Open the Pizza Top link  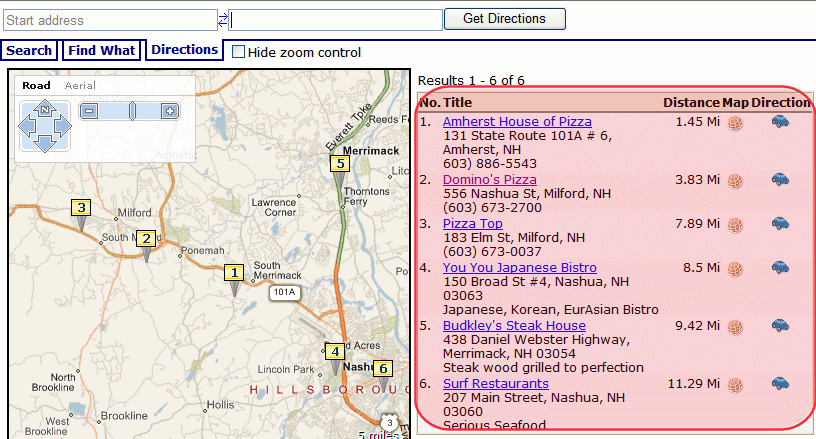pyautogui.click(x=473, y=223)
